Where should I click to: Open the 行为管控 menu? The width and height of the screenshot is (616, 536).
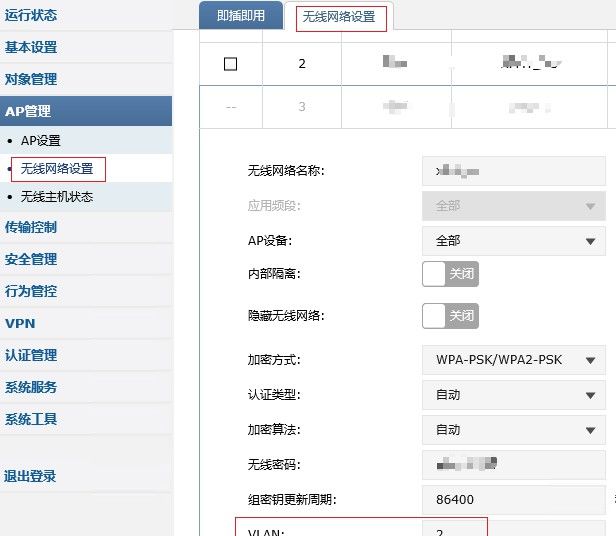[x=86, y=292]
